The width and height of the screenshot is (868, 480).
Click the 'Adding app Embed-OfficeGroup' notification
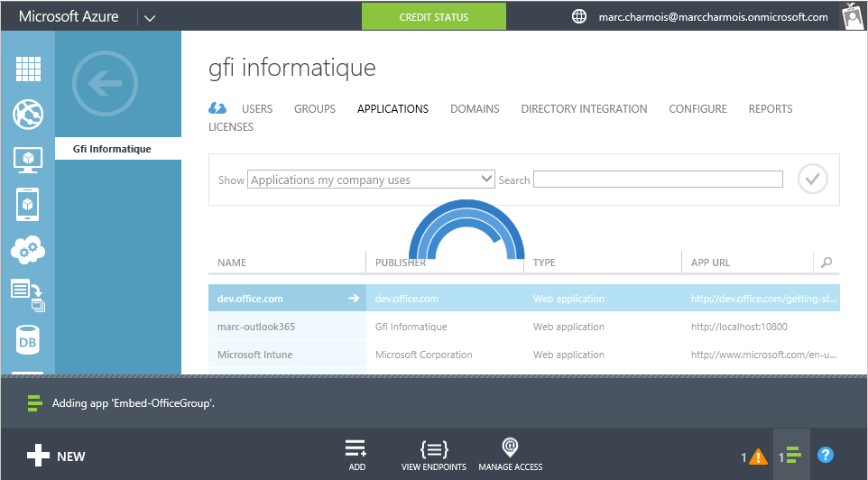(x=134, y=403)
